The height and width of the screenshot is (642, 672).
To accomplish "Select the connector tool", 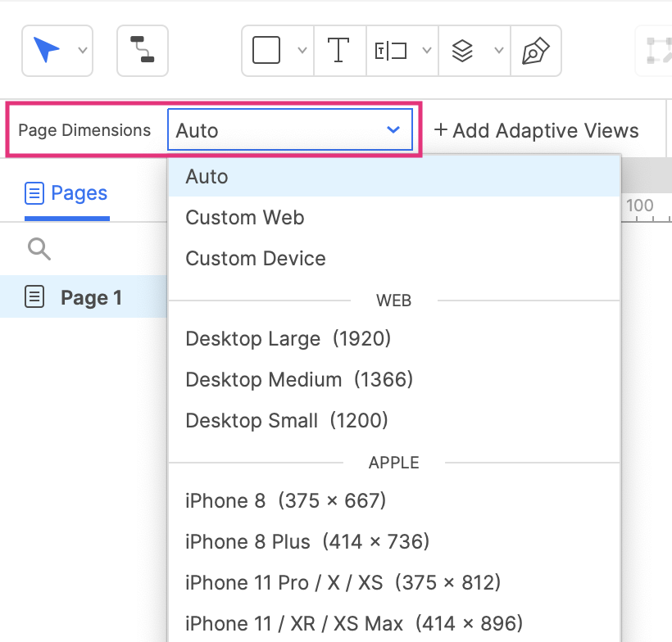I will click(x=143, y=51).
